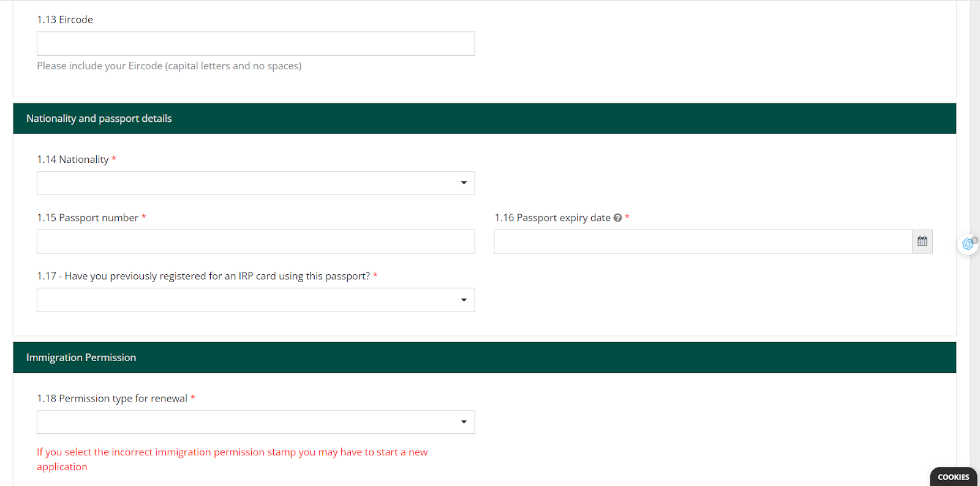Click the '1.14 Nationality' label
This screenshot has height=486, width=980.
(73, 159)
